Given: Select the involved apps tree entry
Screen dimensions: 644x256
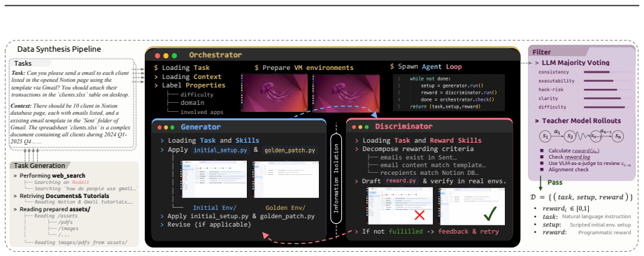Looking at the screenshot, I should pos(203,112).
